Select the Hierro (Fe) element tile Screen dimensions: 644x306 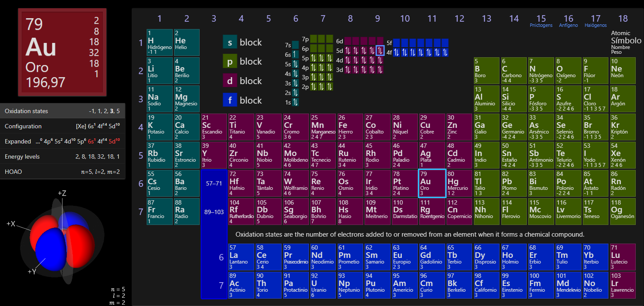350,127
